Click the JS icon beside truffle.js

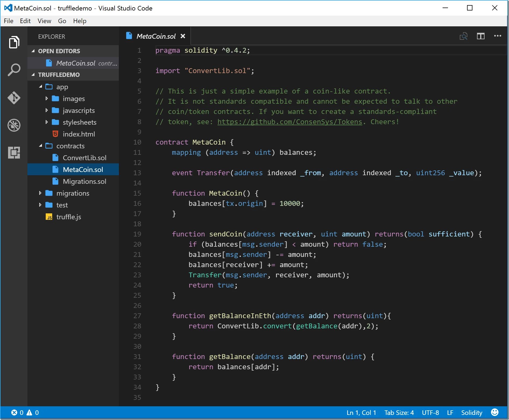click(x=49, y=217)
